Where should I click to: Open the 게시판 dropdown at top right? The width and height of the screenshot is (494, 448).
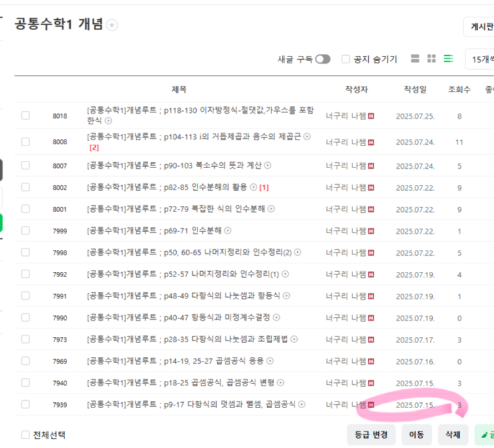(479, 27)
